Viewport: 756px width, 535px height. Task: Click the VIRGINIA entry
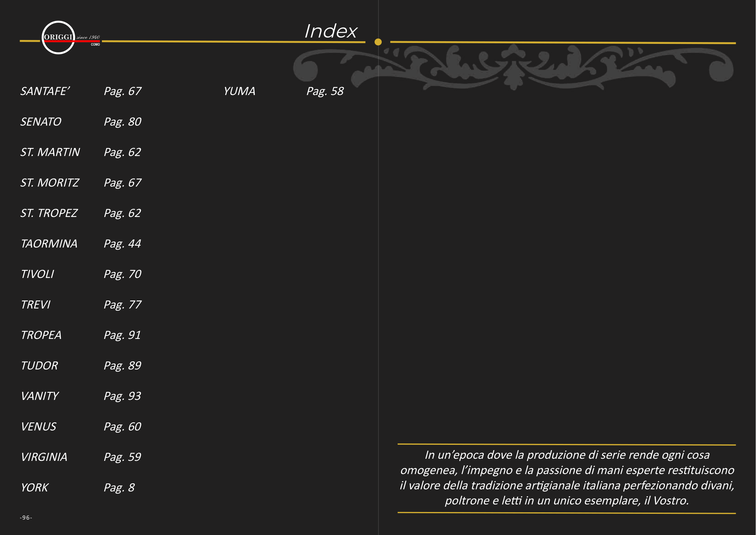[44, 457]
